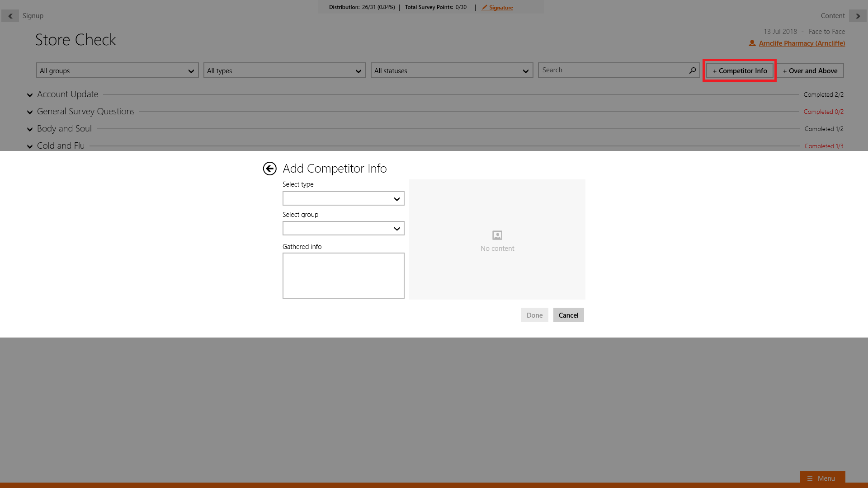Open the hamburger Menu button
868x488 pixels.
[x=822, y=478]
